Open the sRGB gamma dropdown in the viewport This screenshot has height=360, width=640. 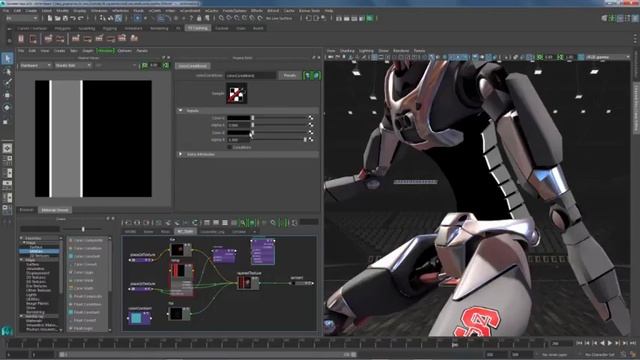(607, 57)
